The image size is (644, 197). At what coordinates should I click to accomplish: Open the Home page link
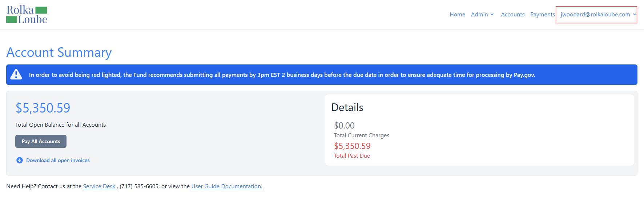point(457,15)
